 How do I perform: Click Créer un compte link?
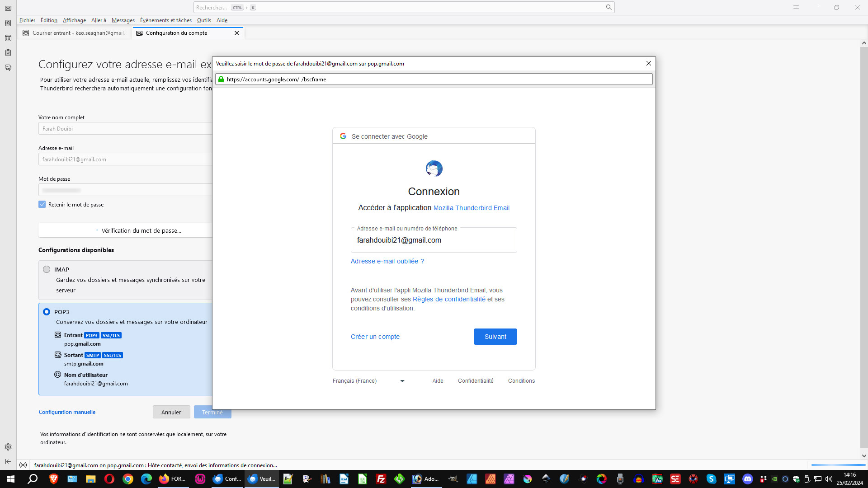pyautogui.click(x=375, y=337)
